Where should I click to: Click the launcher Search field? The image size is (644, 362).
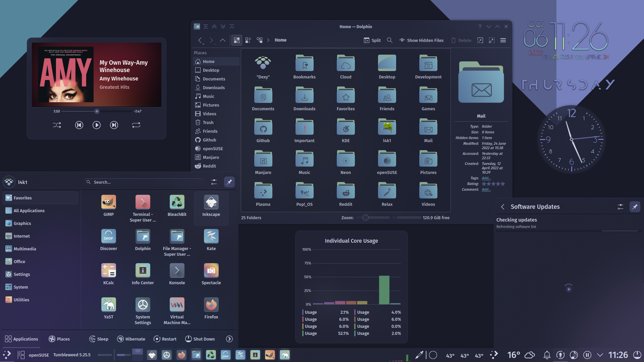[144, 182]
